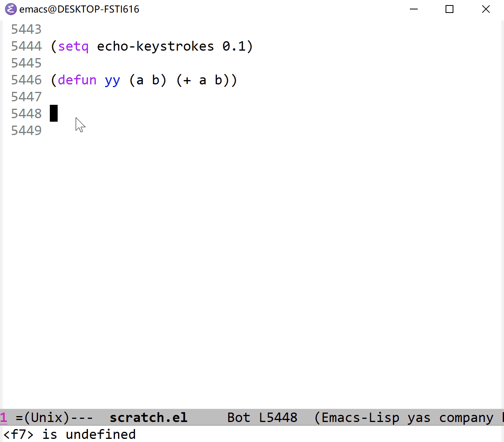Click the company minor mode indicator
The image size is (504, 442).
tap(466, 418)
